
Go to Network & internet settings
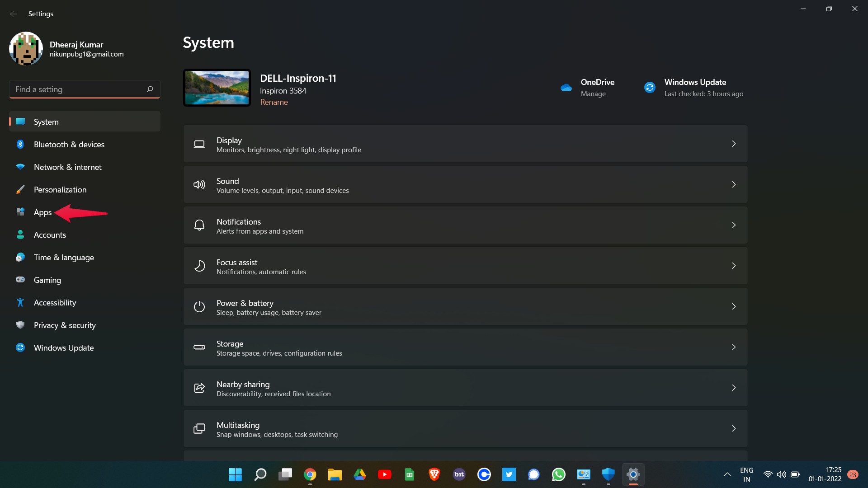coord(85,167)
